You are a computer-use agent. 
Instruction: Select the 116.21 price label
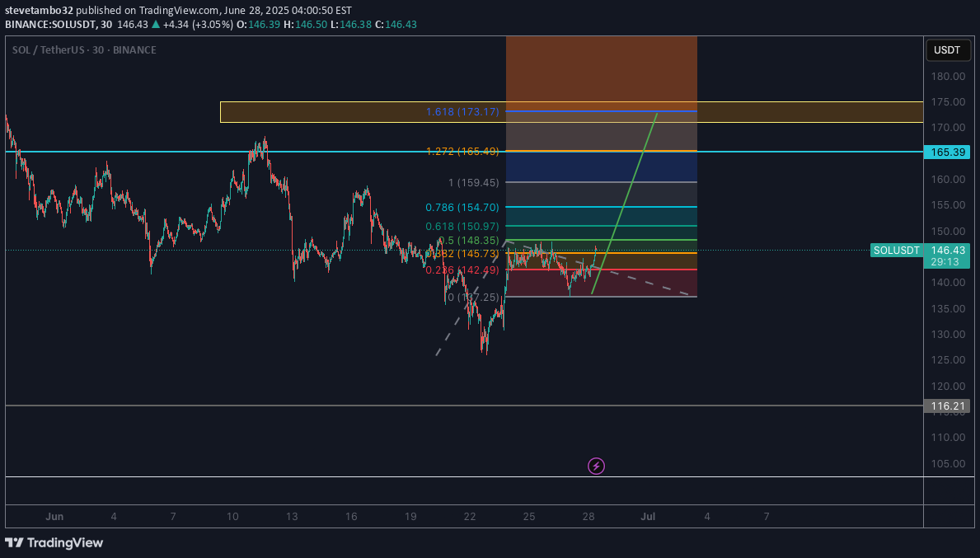(x=947, y=406)
